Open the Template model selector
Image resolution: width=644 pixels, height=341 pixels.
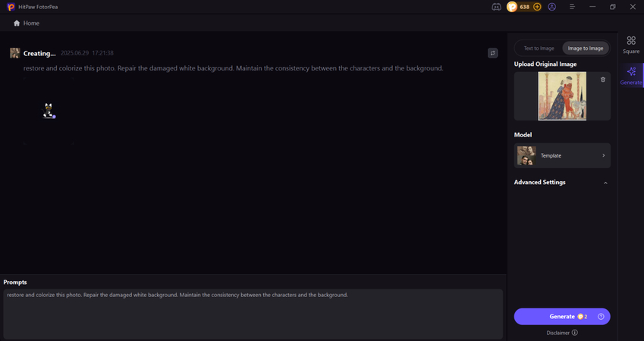point(562,155)
